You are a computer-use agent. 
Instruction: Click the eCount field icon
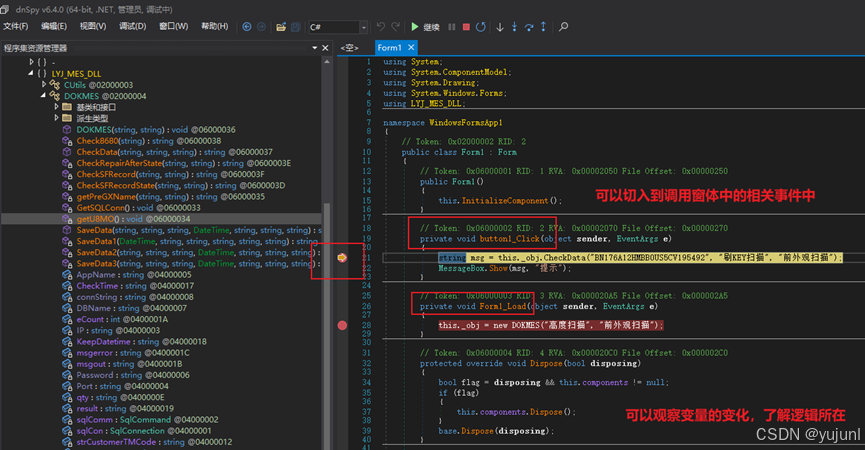pos(67,319)
